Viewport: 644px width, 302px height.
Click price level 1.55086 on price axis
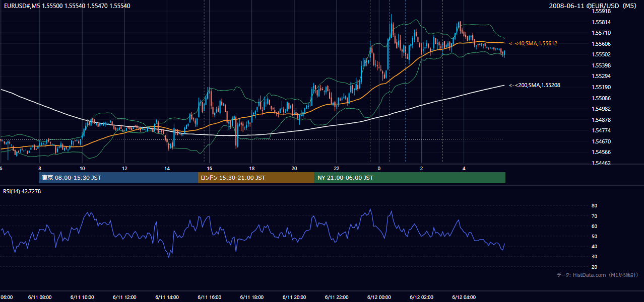tap(601, 98)
